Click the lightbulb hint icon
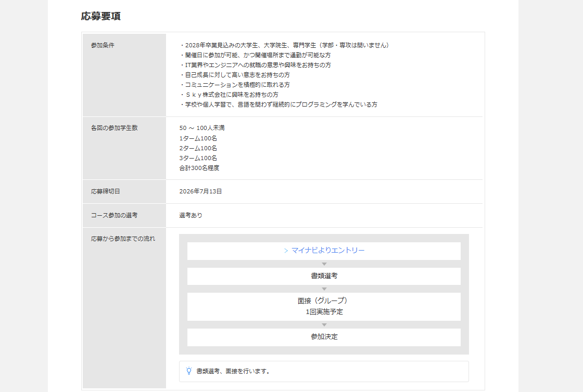The width and height of the screenshot is (583, 392). [x=189, y=371]
